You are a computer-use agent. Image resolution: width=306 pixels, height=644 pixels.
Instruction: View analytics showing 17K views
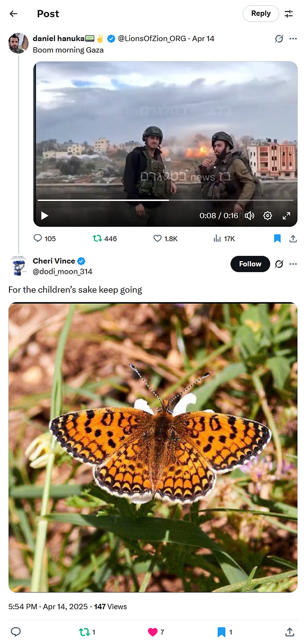(217, 238)
